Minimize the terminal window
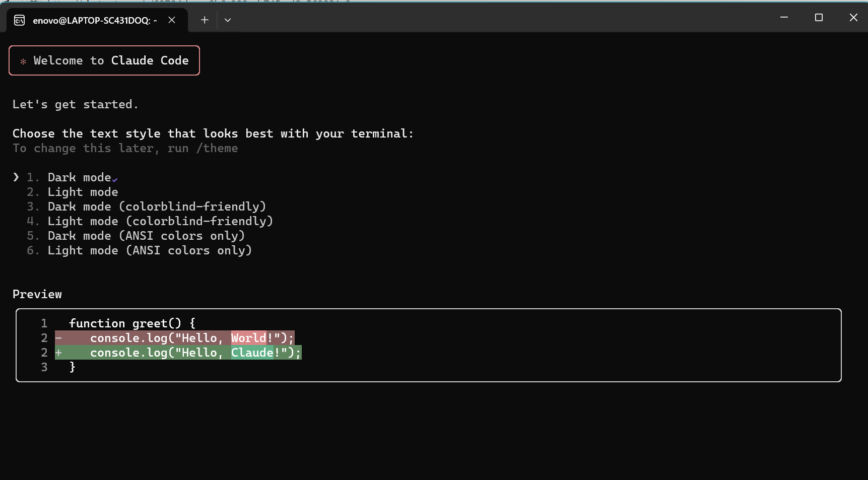 pos(784,18)
